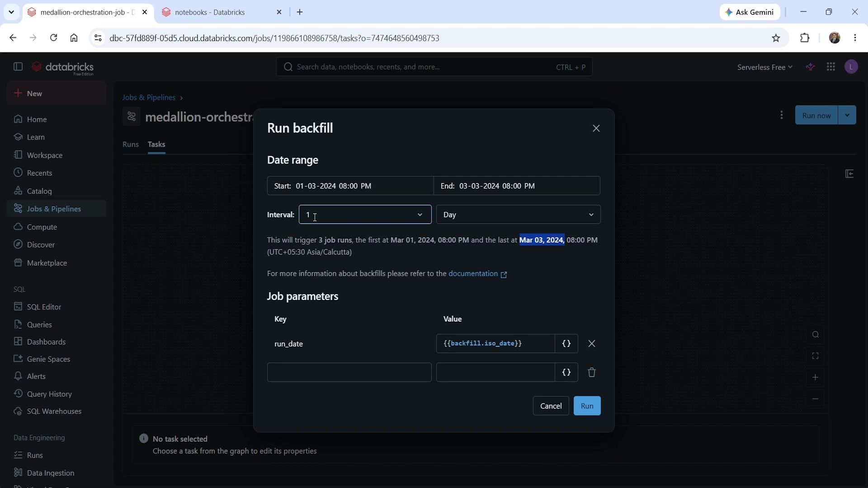Click the fit-to-view graph icon

coord(816,357)
